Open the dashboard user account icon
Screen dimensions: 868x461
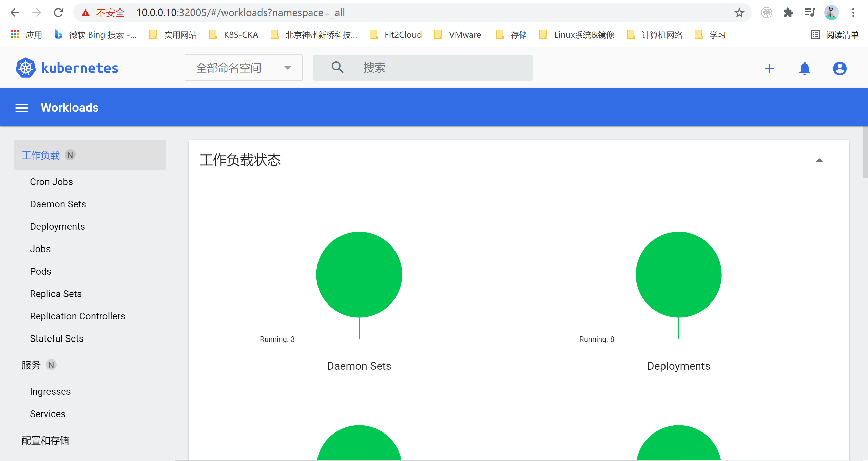coord(840,69)
